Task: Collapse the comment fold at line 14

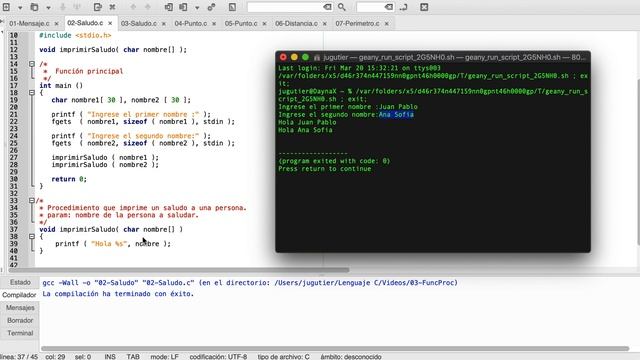Action: click(32, 64)
